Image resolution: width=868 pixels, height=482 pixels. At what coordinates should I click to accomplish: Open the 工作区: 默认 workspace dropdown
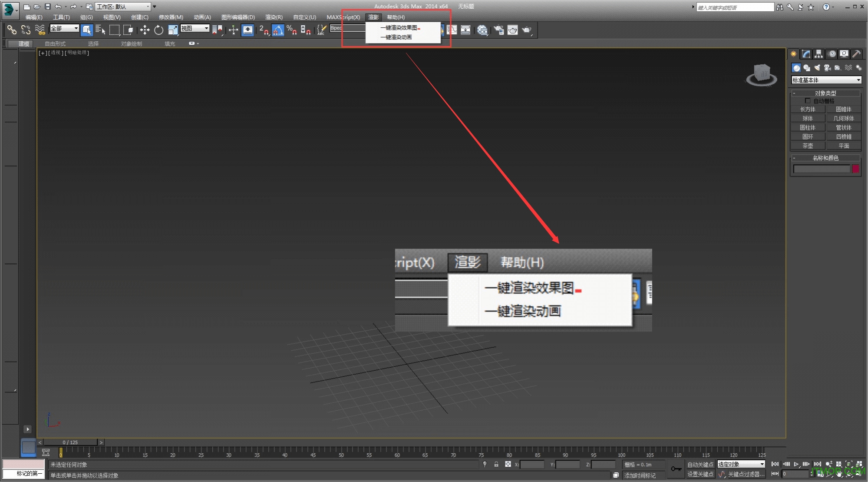123,7
